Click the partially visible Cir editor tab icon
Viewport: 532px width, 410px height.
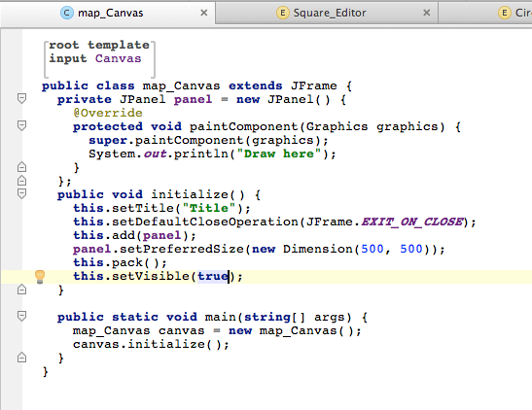click(x=504, y=13)
